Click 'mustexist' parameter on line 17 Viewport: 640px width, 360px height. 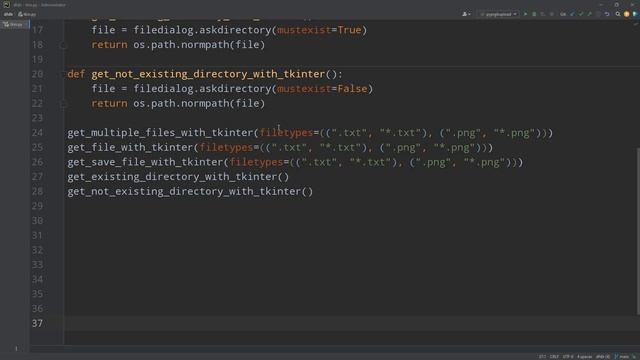tap(304, 30)
